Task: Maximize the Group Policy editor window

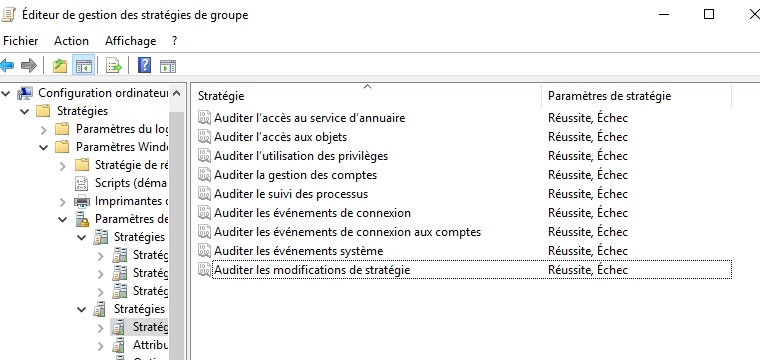Action: [709, 15]
